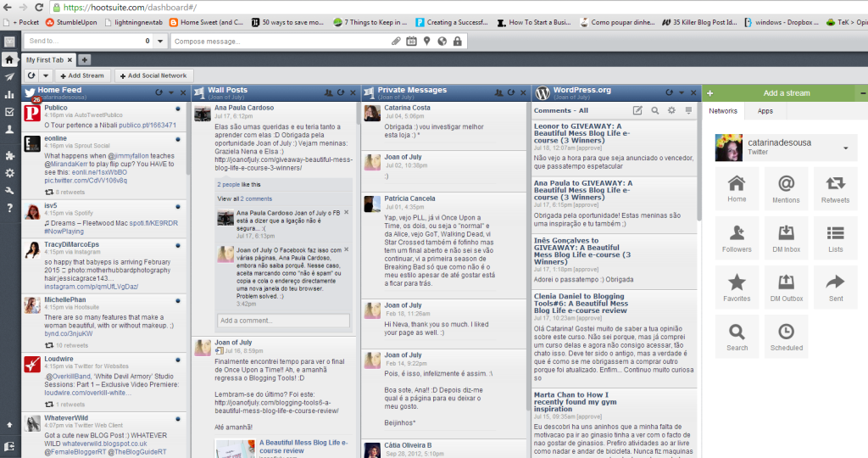Open the publico.pt/1663471 link in Home Feed
This screenshot has width=868, height=458.
click(x=147, y=126)
